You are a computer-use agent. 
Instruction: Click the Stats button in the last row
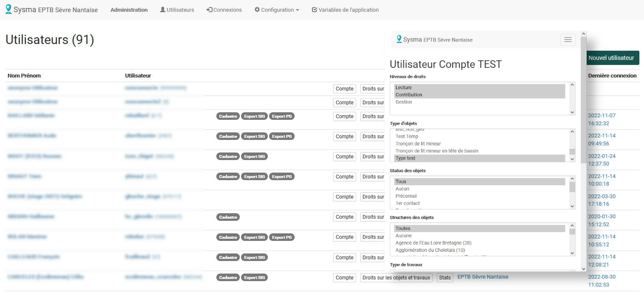click(x=445, y=277)
